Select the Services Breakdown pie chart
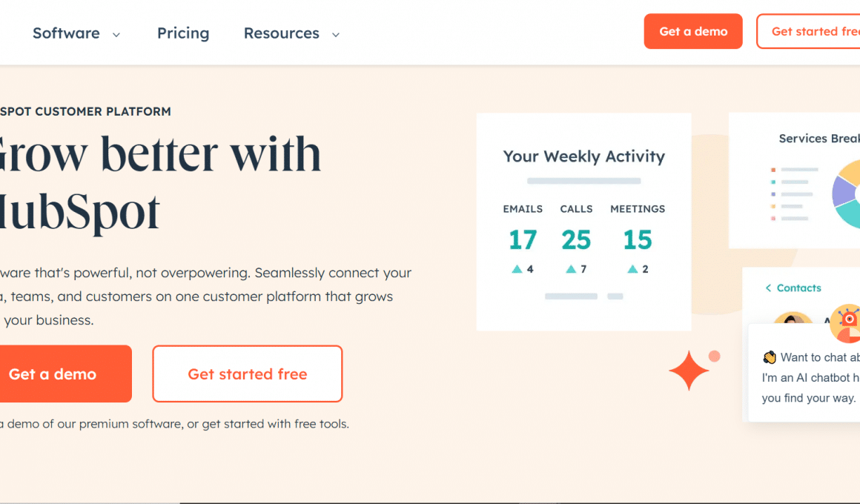 coord(847,193)
